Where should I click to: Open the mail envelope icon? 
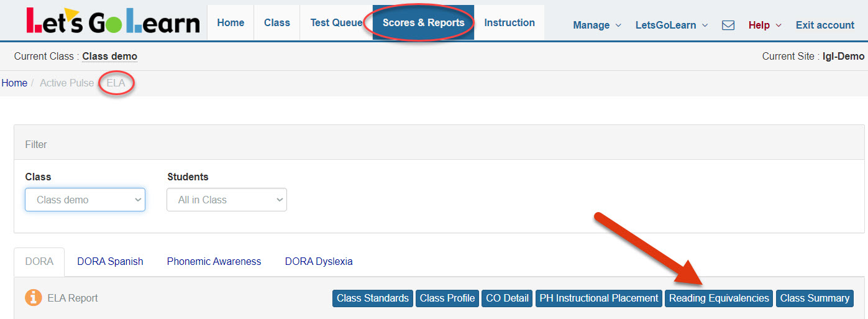point(728,25)
